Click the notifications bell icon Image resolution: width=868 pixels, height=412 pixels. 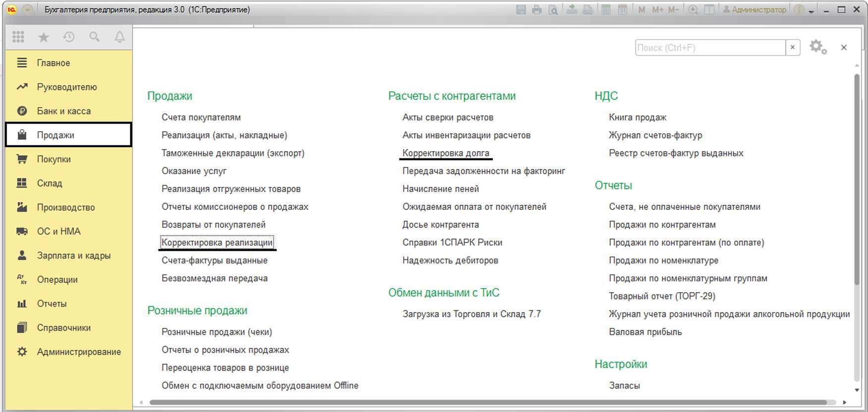(x=119, y=37)
